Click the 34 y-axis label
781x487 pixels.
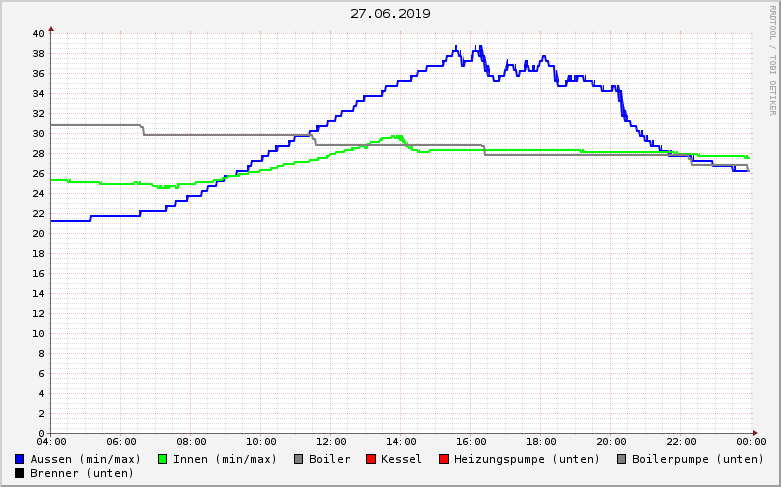click(39, 94)
